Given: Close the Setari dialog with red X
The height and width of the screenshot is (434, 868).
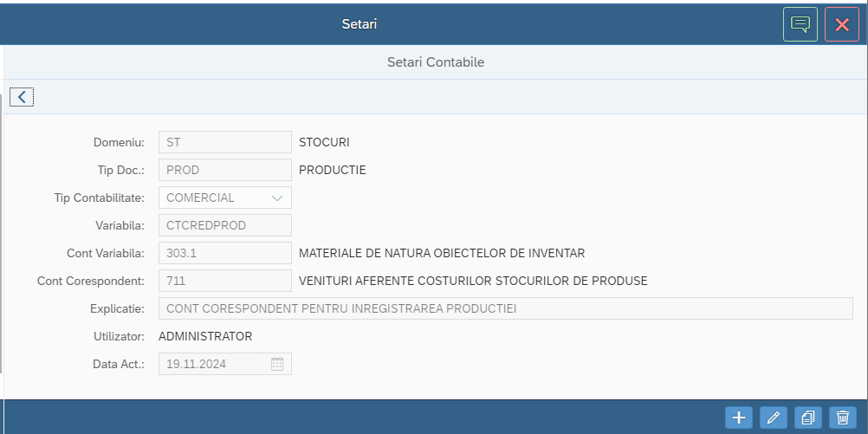Looking at the screenshot, I should point(842,24).
